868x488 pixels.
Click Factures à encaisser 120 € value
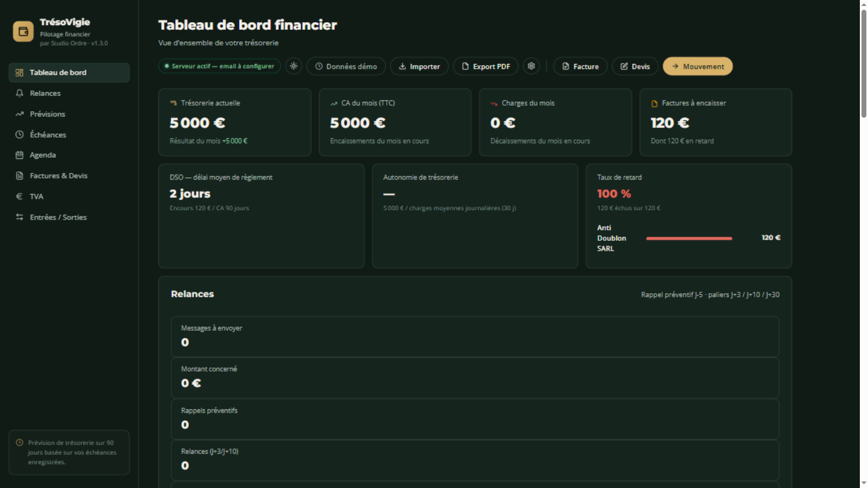[x=670, y=123]
